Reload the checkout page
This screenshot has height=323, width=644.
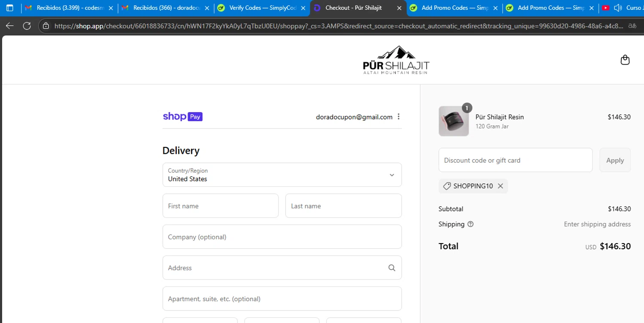(27, 26)
